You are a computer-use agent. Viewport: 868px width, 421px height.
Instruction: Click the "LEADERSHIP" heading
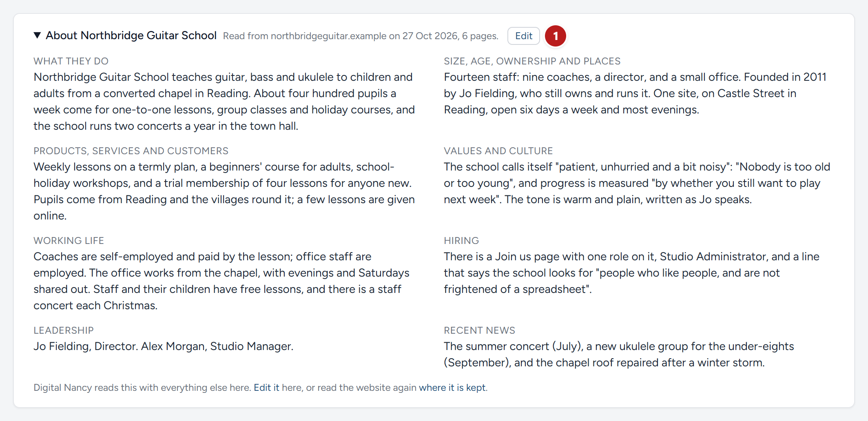tap(64, 330)
